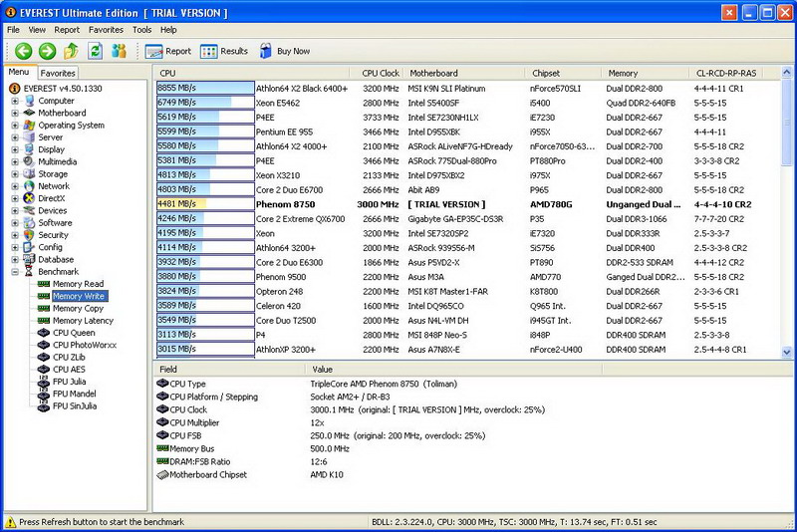Click the users icon in toolbar

coord(119,51)
